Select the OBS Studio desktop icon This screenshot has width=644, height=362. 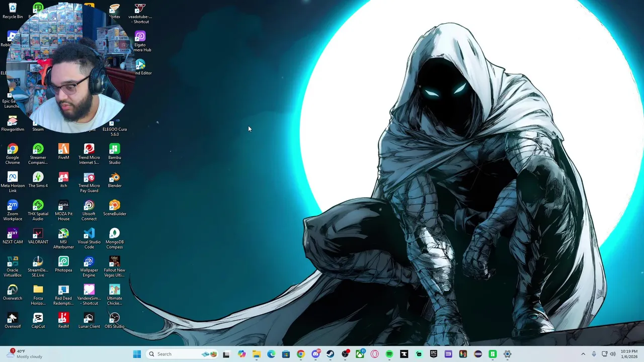pos(115,320)
